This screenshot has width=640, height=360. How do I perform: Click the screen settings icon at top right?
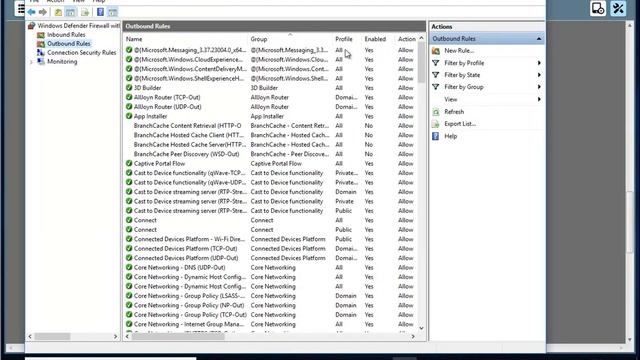(598, 8)
